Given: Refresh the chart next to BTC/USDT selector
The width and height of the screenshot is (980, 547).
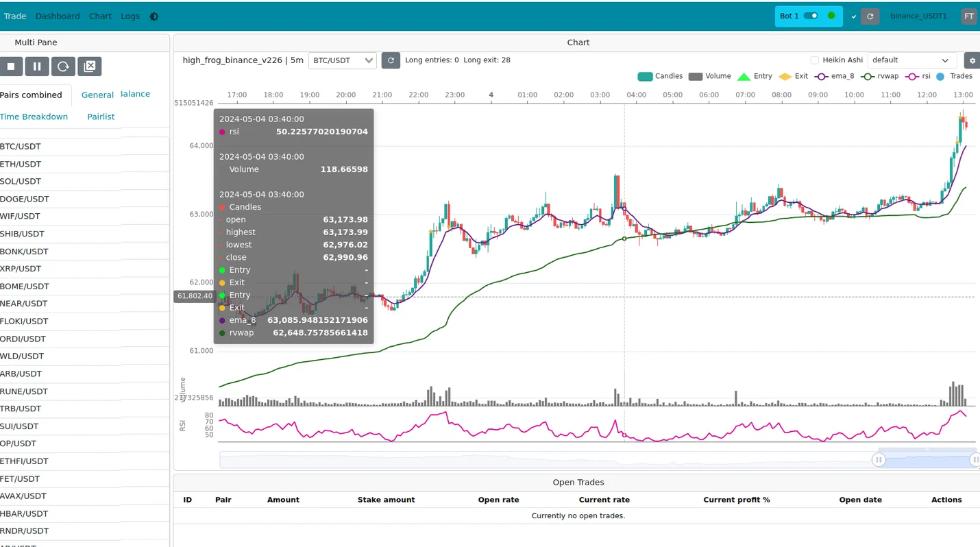Looking at the screenshot, I should (x=391, y=60).
